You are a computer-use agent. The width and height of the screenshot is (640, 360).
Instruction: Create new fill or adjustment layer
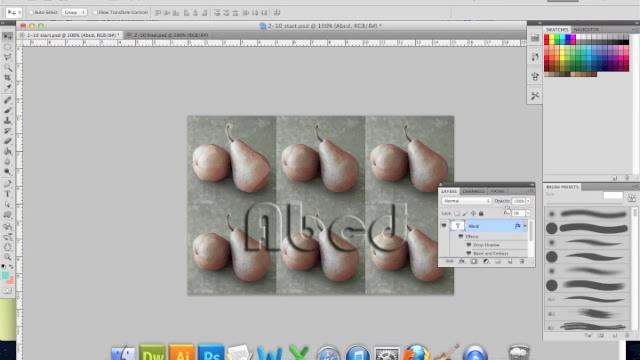click(486, 262)
